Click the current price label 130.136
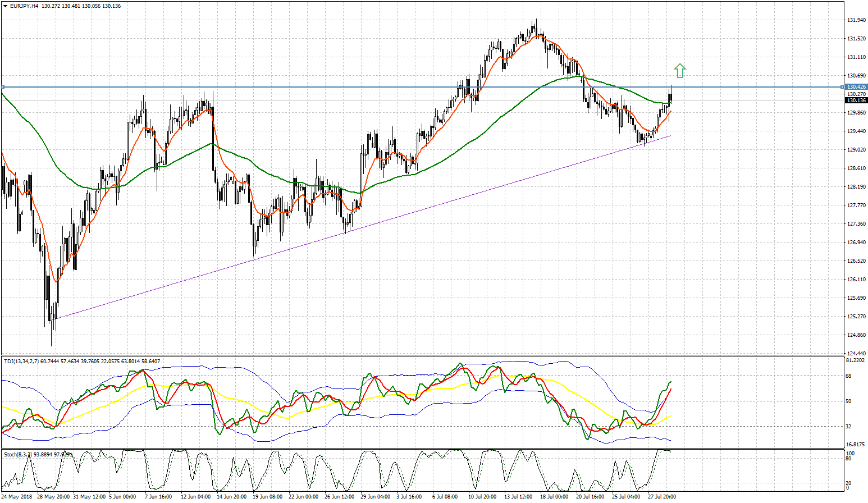 tap(856, 100)
